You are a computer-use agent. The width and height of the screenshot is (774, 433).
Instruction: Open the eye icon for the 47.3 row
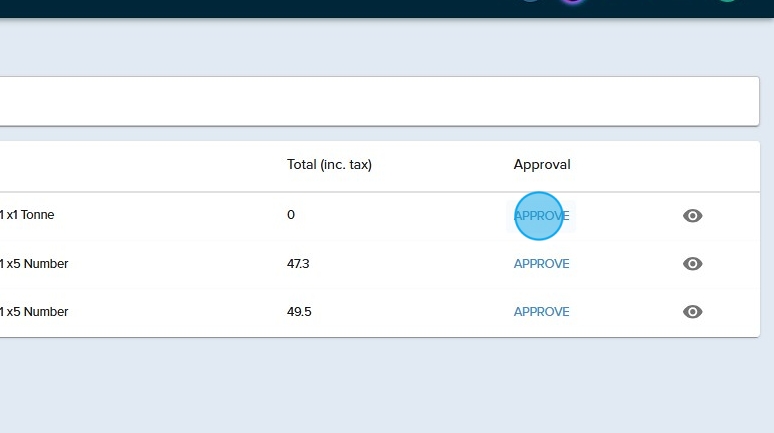tap(692, 264)
